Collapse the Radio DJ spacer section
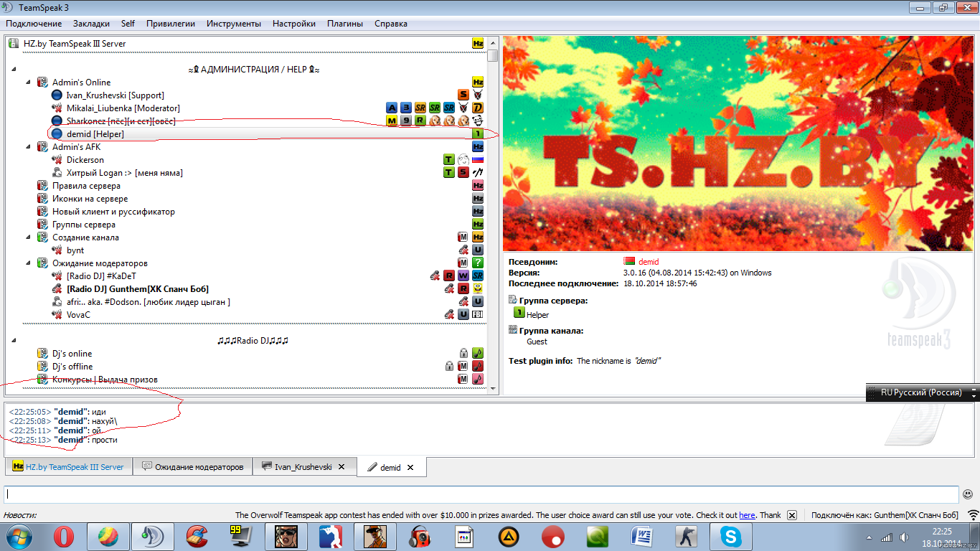The height and width of the screenshot is (551, 980). click(x=14, y=340)
